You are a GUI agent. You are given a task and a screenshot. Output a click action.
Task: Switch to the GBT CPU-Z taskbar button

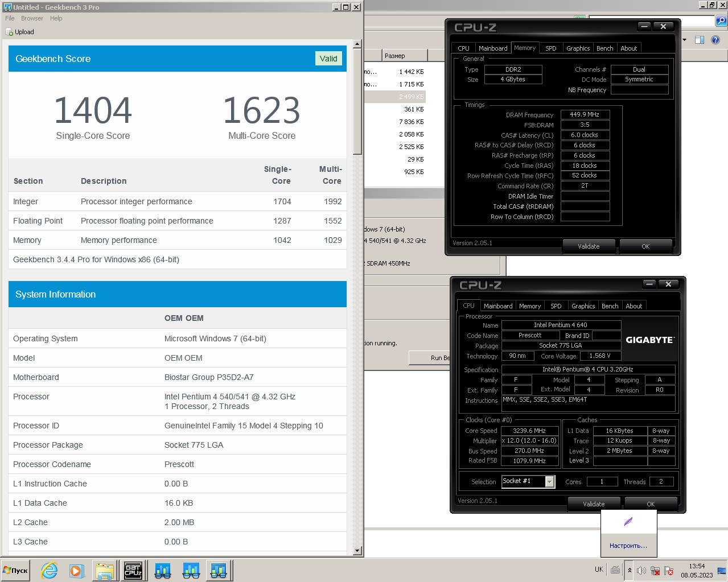click(133, 570)
